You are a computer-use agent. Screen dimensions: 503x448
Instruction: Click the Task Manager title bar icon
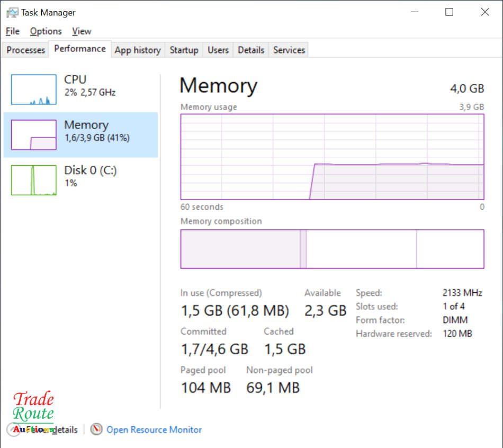click(12, 12)
